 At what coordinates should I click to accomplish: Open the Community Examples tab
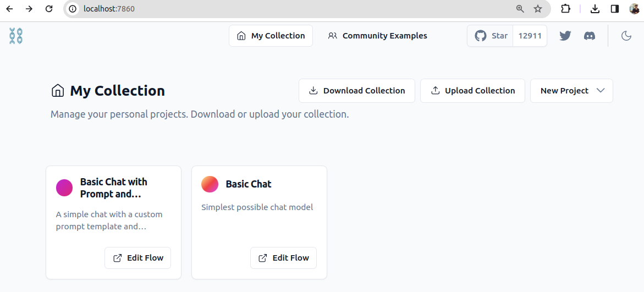377,36
